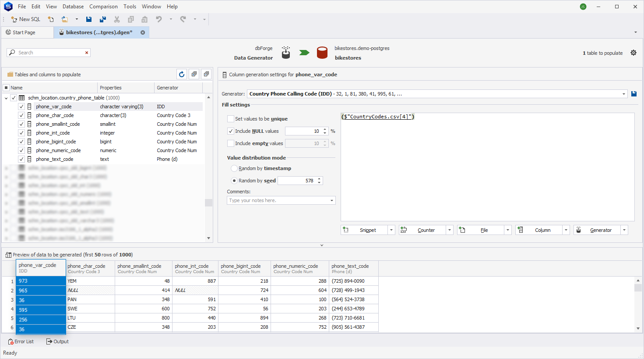Open the File dropdown arrow

coord(508,230)
